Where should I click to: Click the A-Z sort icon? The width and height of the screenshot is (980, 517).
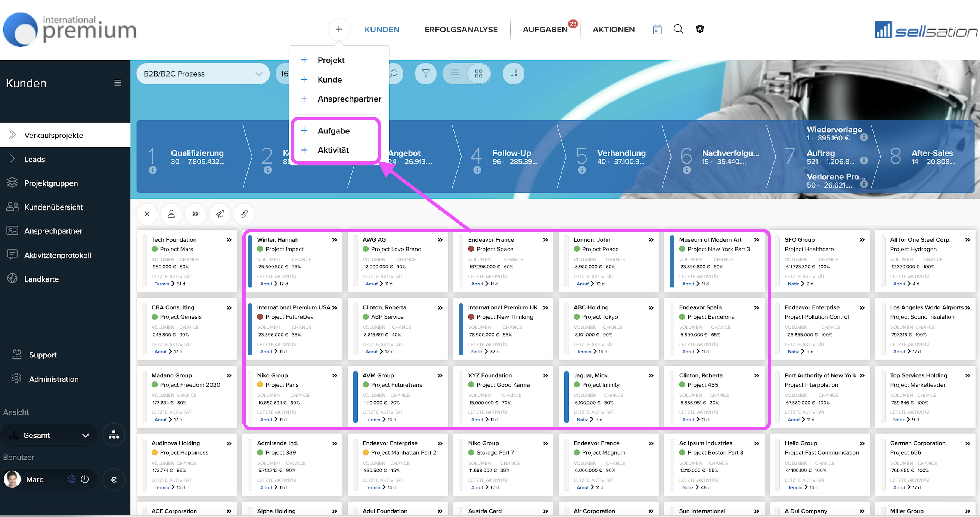pos(513,74)
